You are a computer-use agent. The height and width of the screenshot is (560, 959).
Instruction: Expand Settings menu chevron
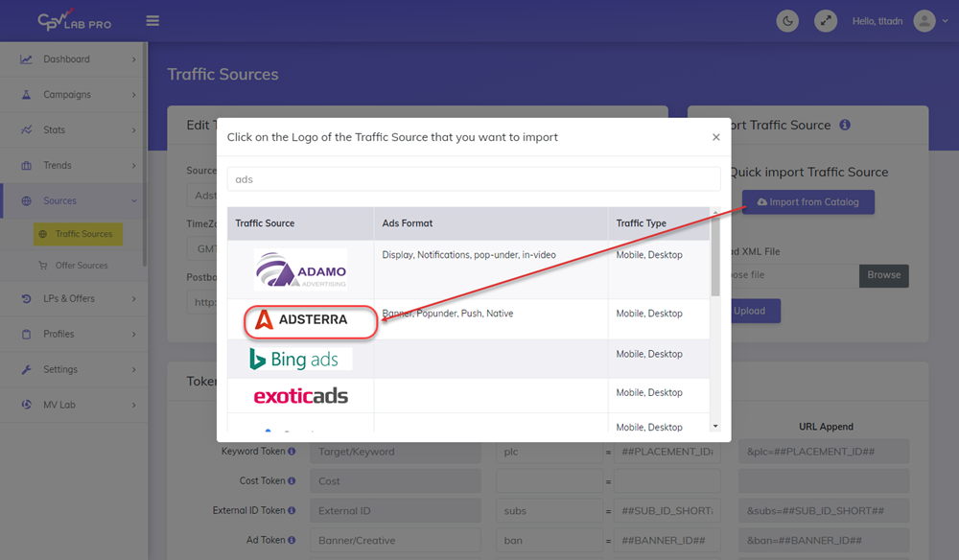coord(134,370)
